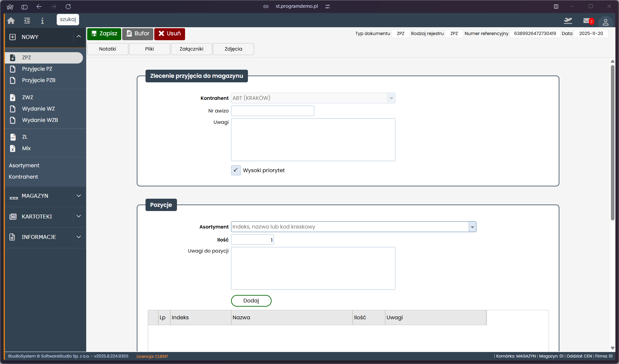Collapse sidebar with the menu indent icon
Image resolution: width=619 pixels, height=364 pixels.
coord(27,21)
